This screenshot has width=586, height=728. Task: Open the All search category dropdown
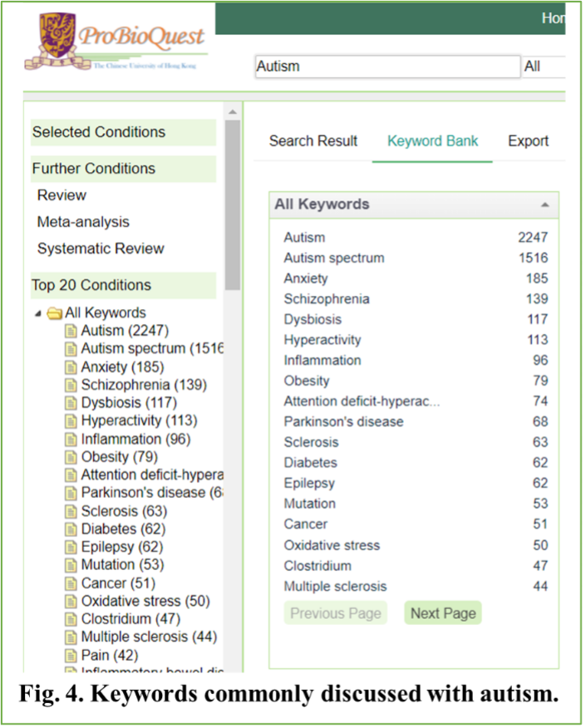pyautogui.click(x=542, y=66)
